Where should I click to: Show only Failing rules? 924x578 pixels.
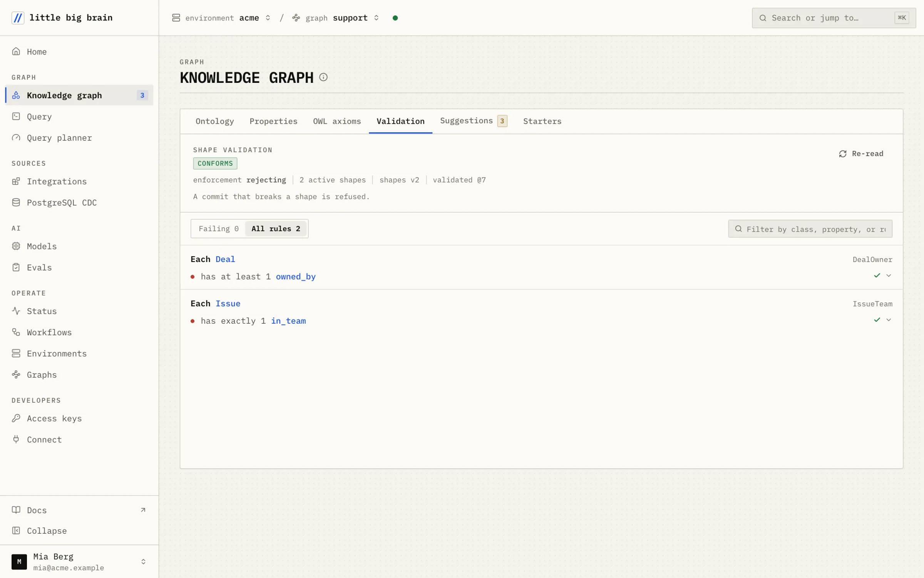tap(218, 229)
